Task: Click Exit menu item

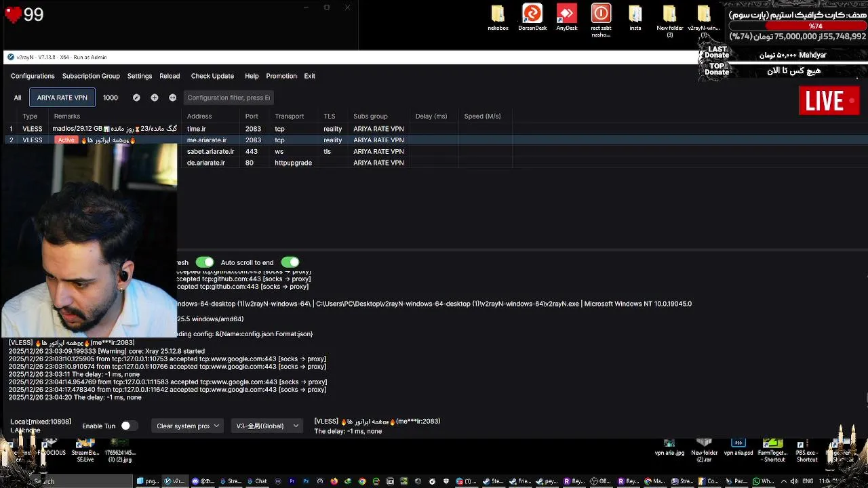Action: coord(309,76)
